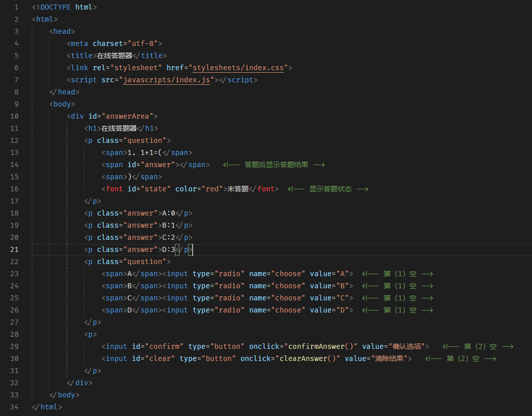Click the "confirm" id value
This screenshot has height=416, width=532.
(x=164, y=346)
